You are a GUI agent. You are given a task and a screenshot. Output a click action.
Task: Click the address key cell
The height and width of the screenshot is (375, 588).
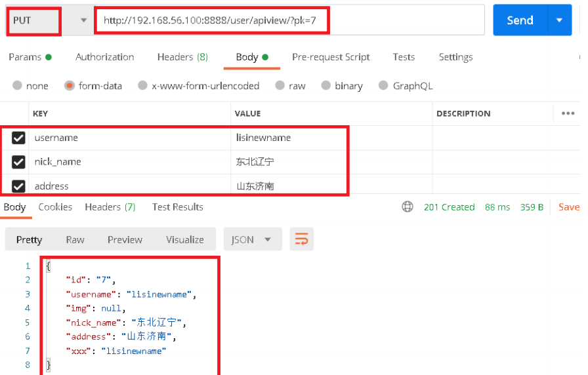pos(129,186)
